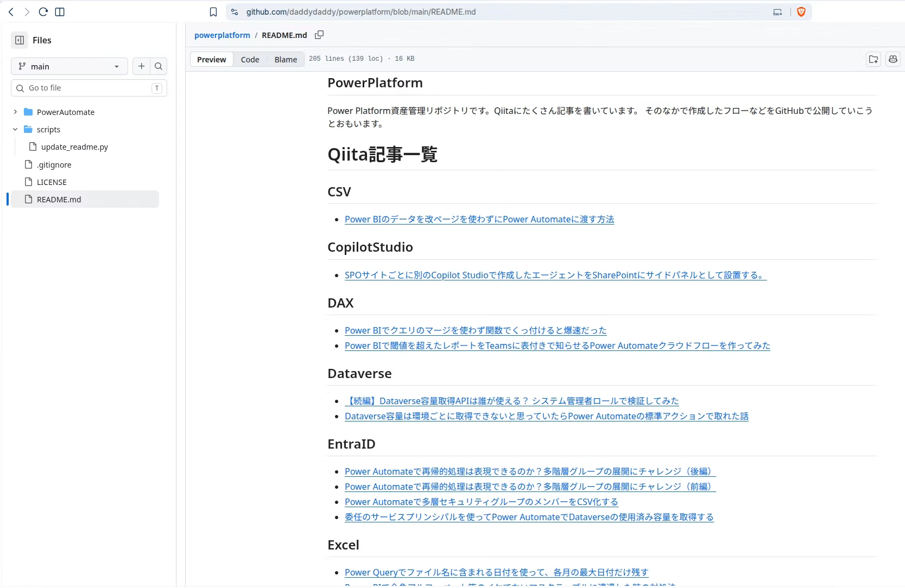Click the PowerPlatform heading text
The width and height of the screenshot is (905, 588).
tap(375, 83)
